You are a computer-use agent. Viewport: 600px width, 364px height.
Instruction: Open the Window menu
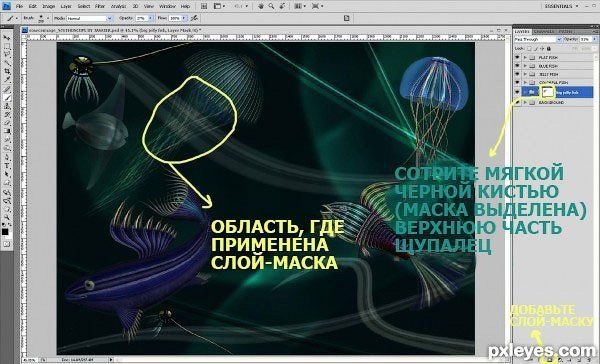[167, 6]
